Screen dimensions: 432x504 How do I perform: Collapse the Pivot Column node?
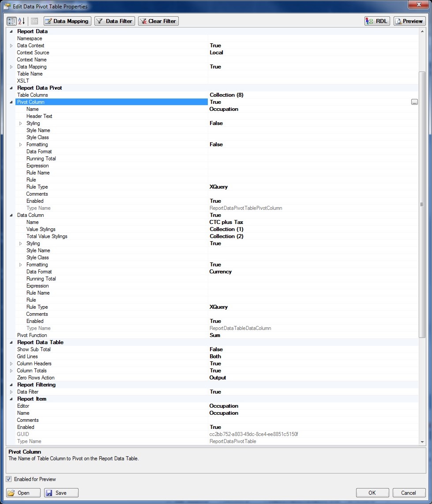pos(11,102)
